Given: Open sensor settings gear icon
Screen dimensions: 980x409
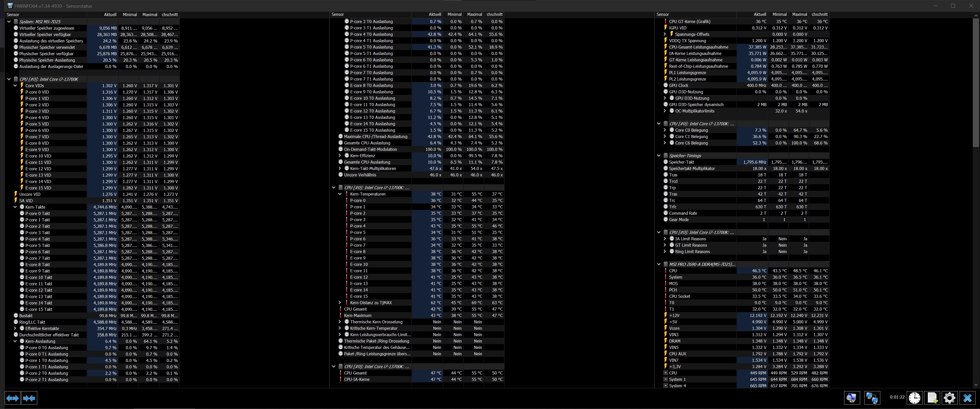Looking at the screenshot, I should tap(950, 398).
